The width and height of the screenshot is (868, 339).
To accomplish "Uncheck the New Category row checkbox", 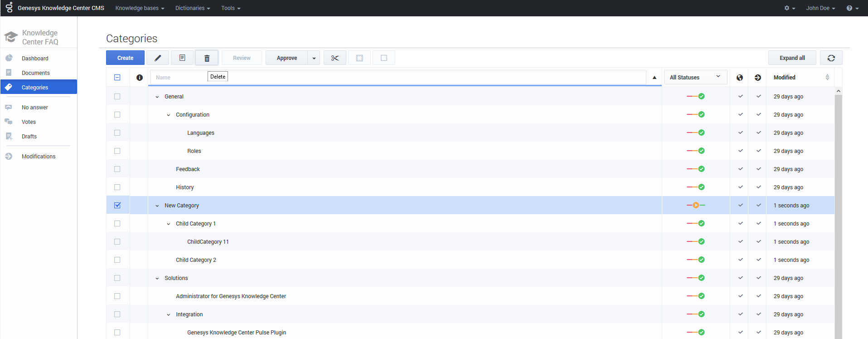I will click(117, 206).
